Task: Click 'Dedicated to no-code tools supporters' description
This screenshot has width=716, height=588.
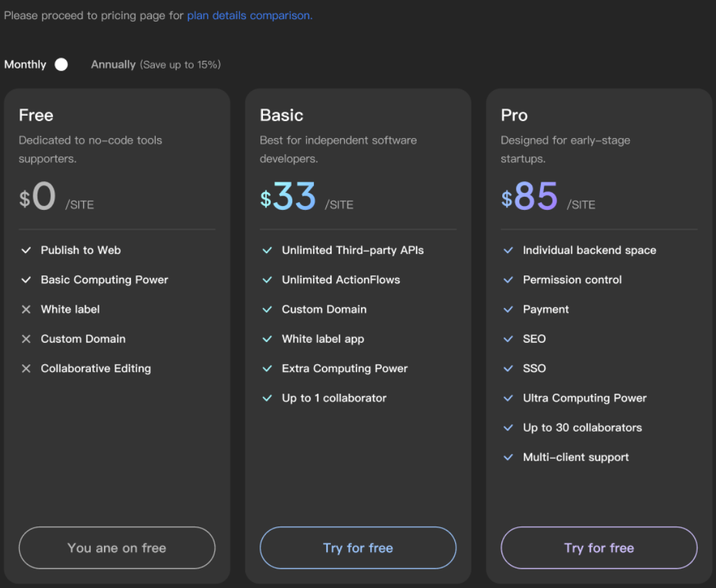Action: [x=90, y=149]
